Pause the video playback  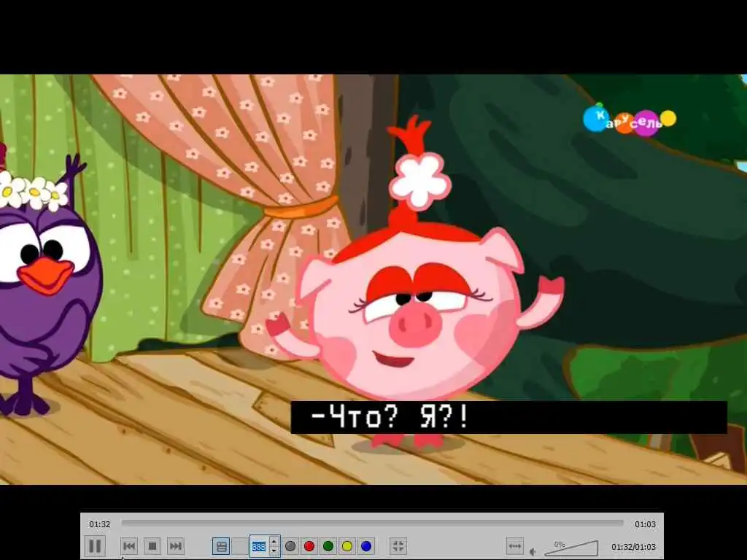[x=95, y=546]
